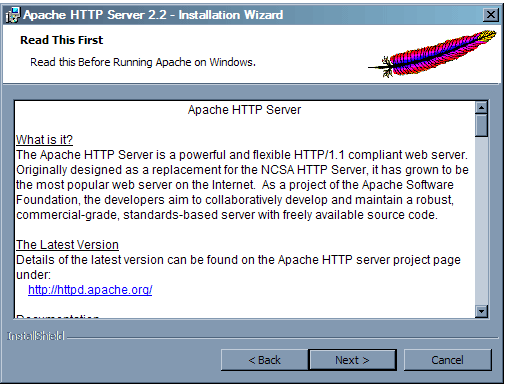Click the 'Apache HTTP Server' readme title
This screenshot has width=508, height=388.
pyautogui.click(x=244, y=110)
